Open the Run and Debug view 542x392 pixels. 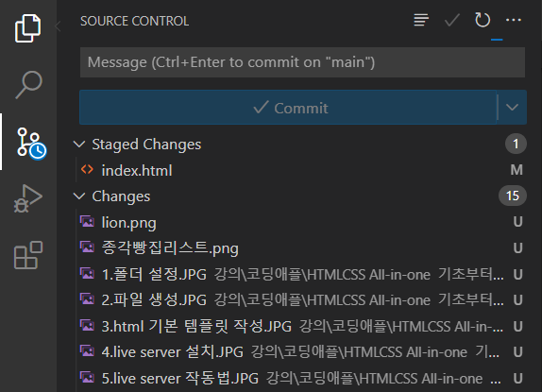pyautogui.click(x=28, y=198)
